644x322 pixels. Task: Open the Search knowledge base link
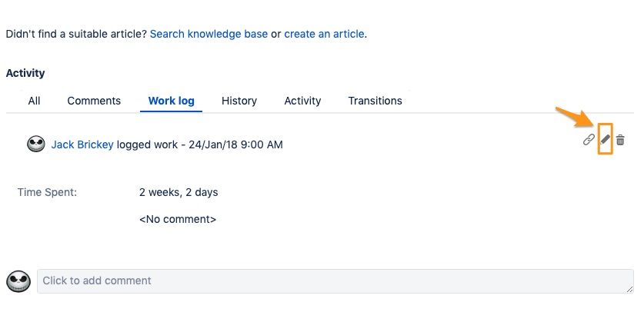[209, 35]
